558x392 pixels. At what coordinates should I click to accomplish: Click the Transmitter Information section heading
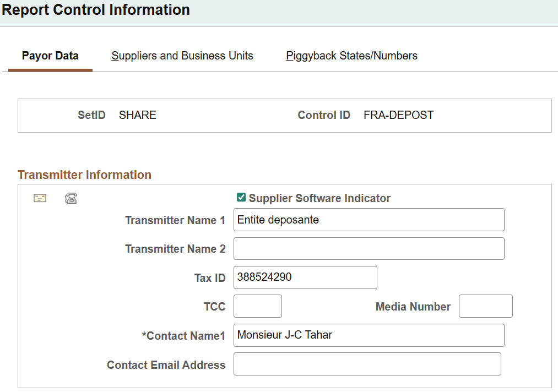[x=84, y=175]
